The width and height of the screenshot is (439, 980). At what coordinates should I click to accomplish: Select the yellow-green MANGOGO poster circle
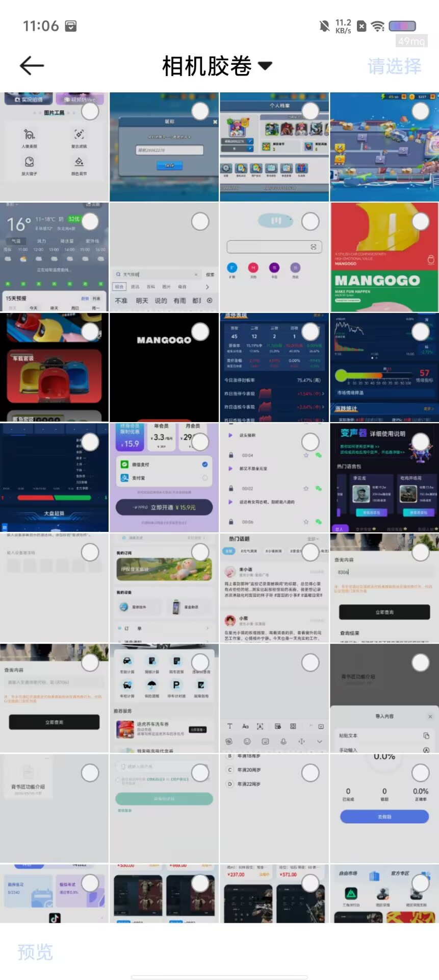coord(421,222)
